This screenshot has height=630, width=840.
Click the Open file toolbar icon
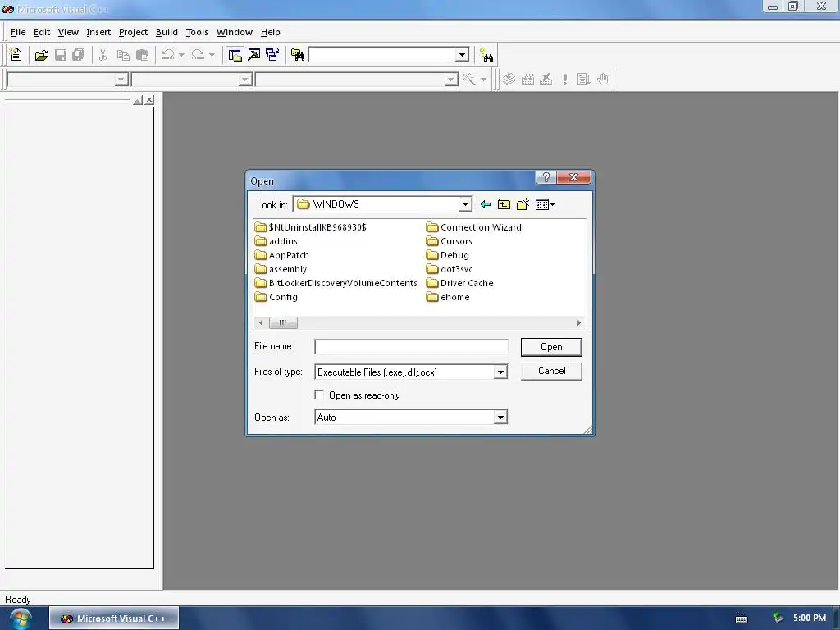click(x=41, y=55)
